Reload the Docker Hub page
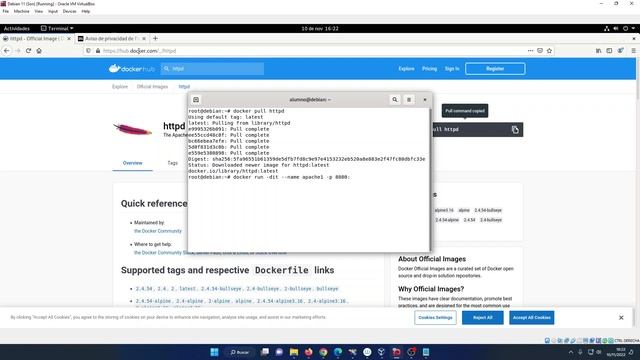 (x=28, y=51)
